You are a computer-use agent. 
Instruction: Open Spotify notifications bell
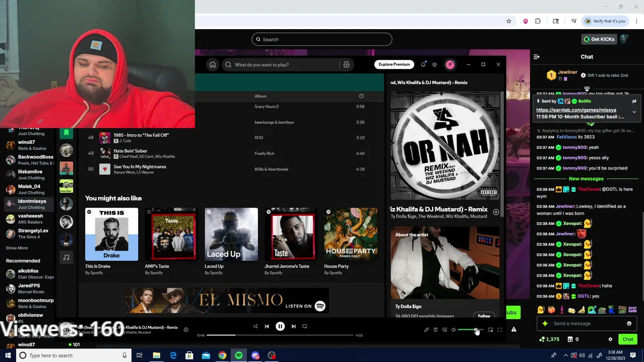pos(423,64)
